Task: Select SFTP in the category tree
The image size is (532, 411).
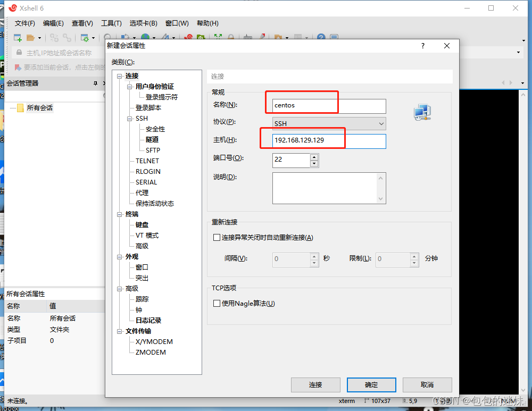Action: coord(153,150)
